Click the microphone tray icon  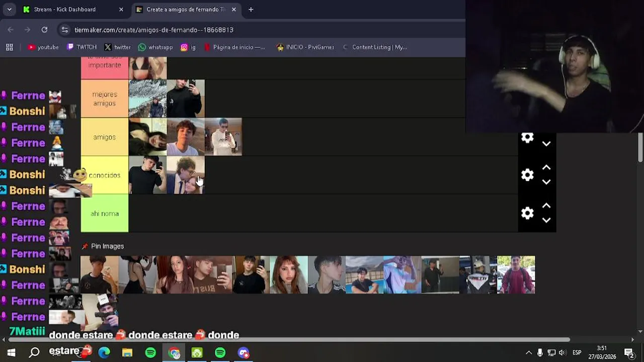(x=540, y=352)
